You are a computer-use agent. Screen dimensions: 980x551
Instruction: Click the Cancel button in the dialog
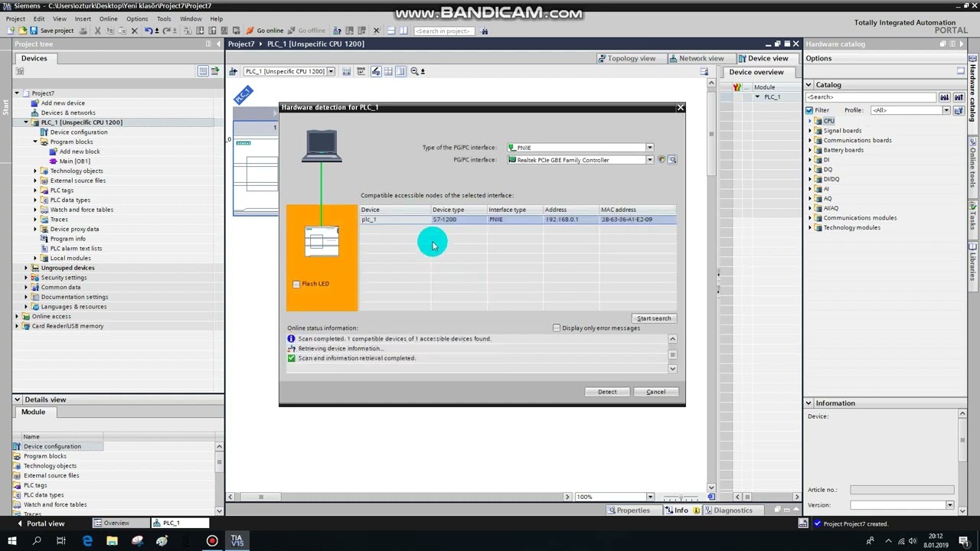pyautogui.click(x=655, y=392)
